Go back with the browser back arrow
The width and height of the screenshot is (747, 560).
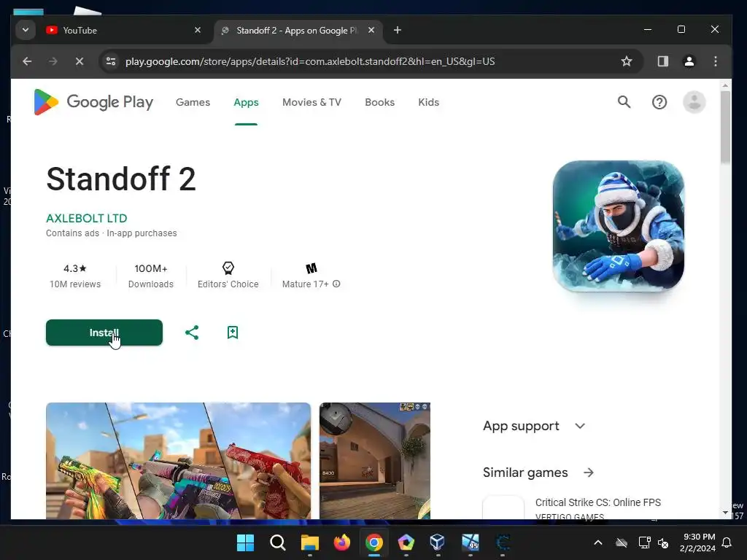[27, 61]
